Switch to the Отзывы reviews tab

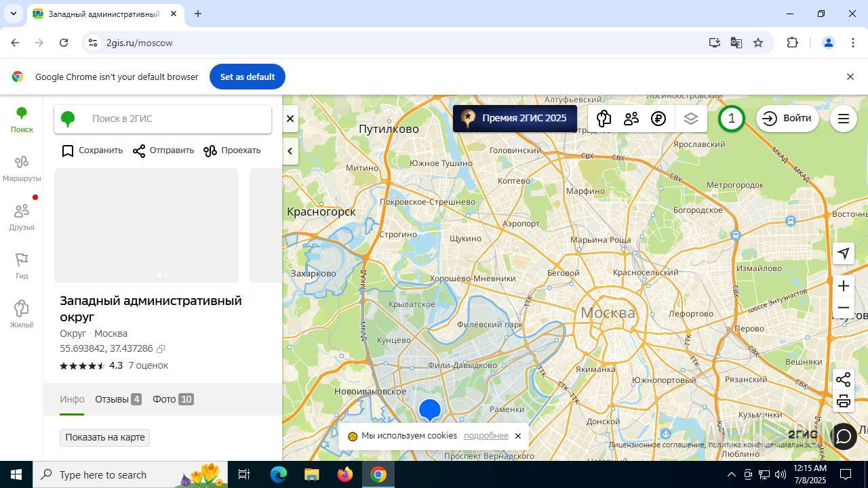pos(118,399)
